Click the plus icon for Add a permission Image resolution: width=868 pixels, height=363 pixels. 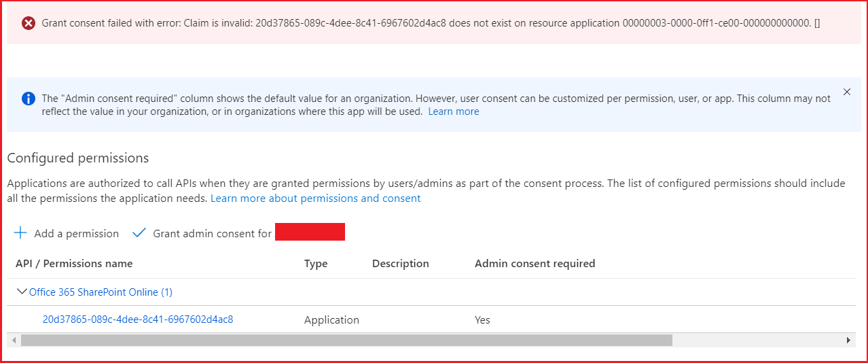tap(21, 233)
